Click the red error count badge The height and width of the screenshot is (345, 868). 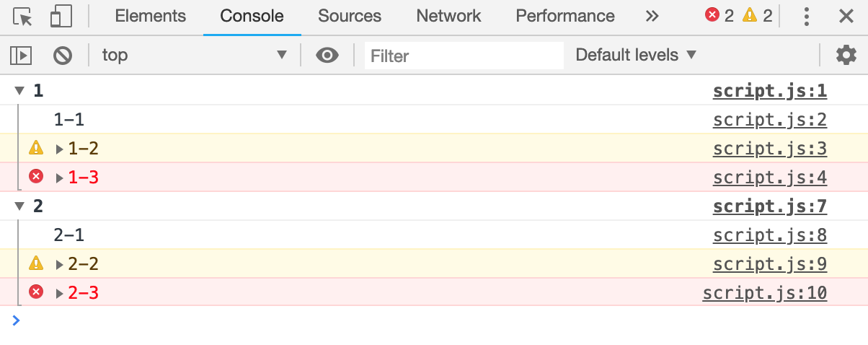[x=719, y=16]
